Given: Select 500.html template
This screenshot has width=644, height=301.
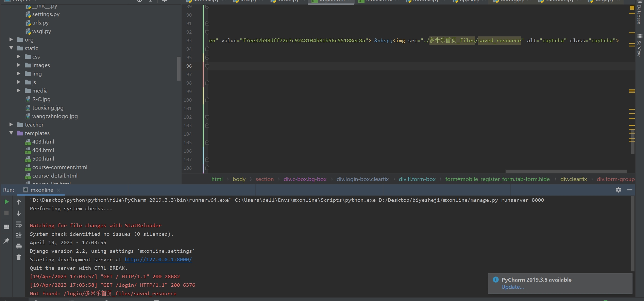Looking at the screenshot, I should (43, 159).
